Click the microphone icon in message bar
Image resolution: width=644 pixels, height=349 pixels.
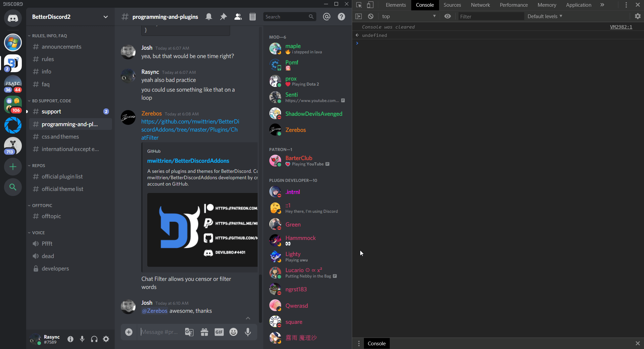(248, 332)
